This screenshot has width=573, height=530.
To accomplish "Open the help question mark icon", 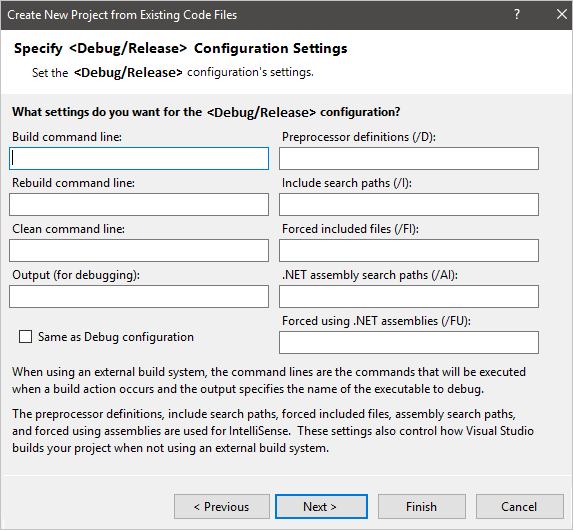I will pyautogui.click(x=517, y=15).
